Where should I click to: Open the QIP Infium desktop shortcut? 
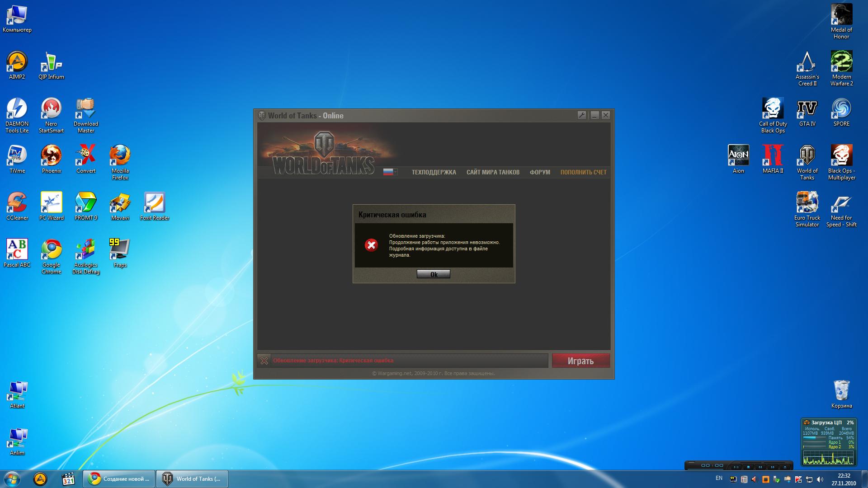51,66
